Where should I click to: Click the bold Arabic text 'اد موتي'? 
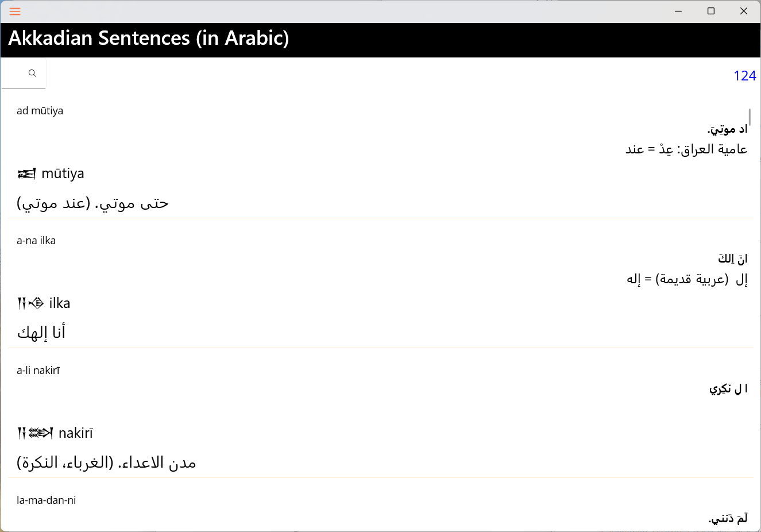pos(727,129)
